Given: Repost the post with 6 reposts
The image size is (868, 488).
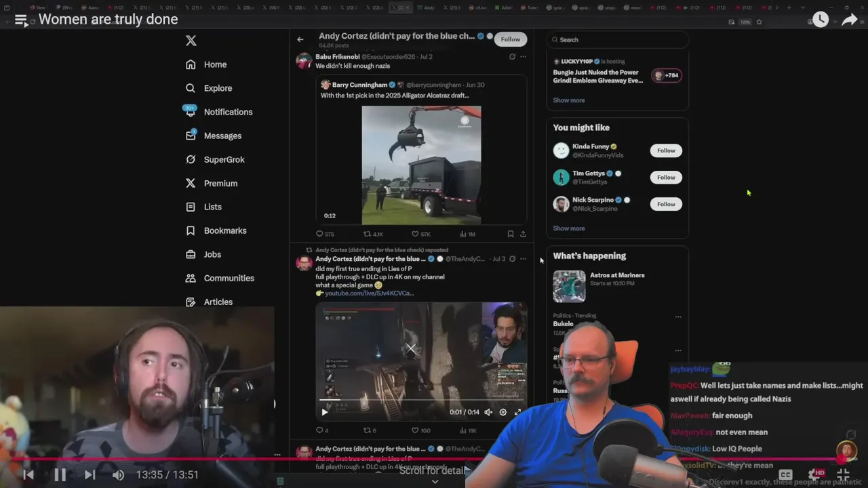Looking at the screenshot, I should coord(367,430).
